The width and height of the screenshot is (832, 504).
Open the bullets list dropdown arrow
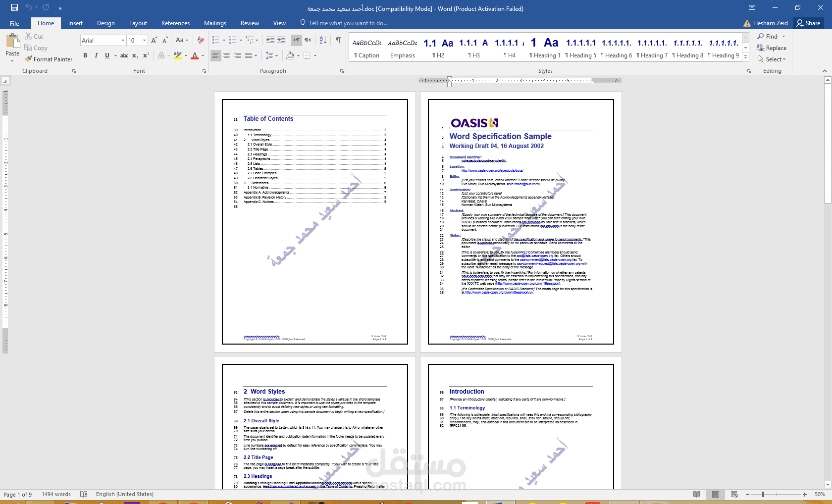point(224,40)
